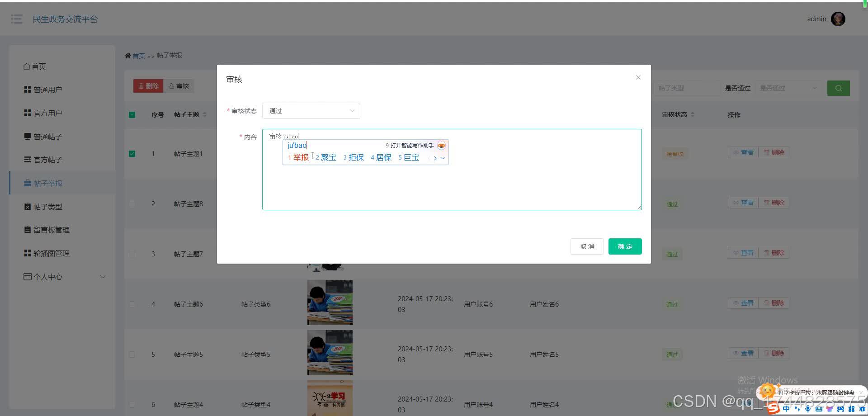Screen dimensions: 868x416
Task: Click the admin user avatar
Action: (838, 19)
